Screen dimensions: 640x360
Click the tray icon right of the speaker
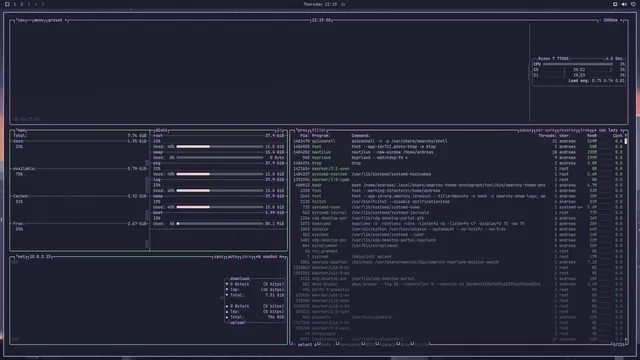[x=633, y=4]
